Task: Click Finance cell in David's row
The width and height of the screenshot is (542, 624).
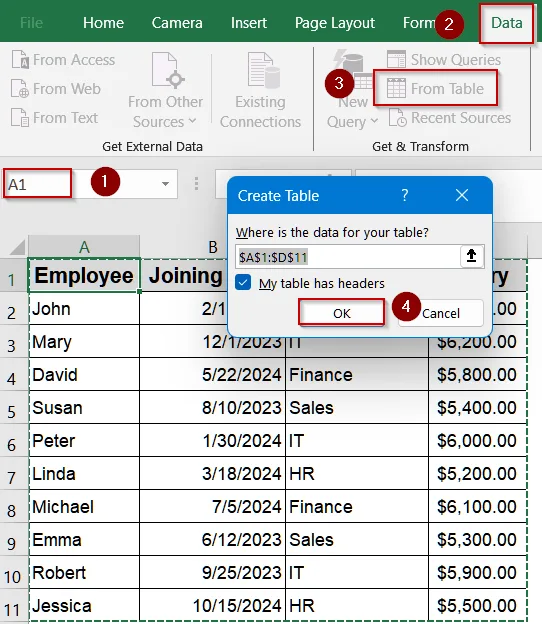Action: tap(357, 374)
